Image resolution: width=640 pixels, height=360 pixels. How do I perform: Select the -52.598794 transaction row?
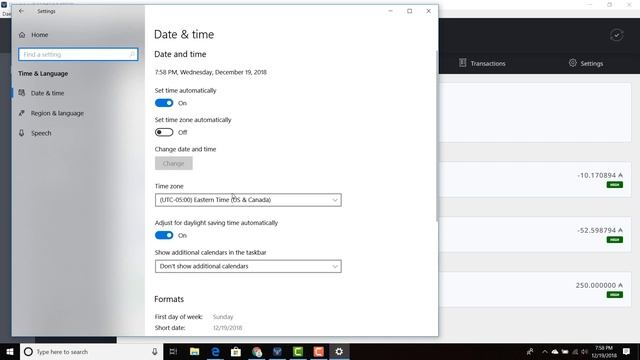tap(535, 234)
